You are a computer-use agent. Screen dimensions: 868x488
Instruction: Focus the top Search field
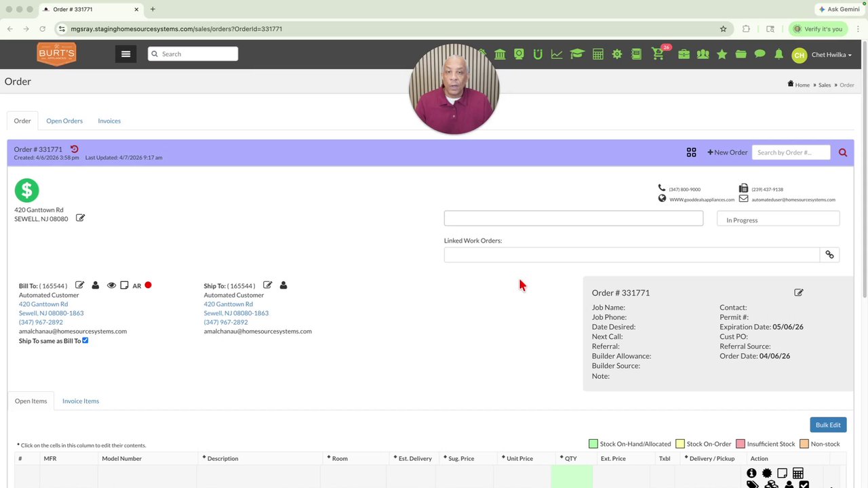(193, 54)
